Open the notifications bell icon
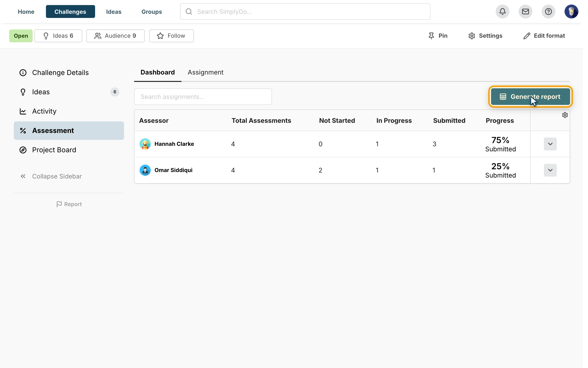This screenshot has width=588, height=368. pyautogui.click(x=503, y=11)
